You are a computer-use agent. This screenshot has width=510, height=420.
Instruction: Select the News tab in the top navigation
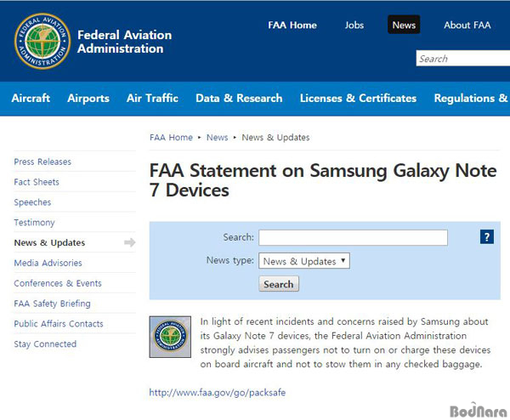[x=404, y=25]
